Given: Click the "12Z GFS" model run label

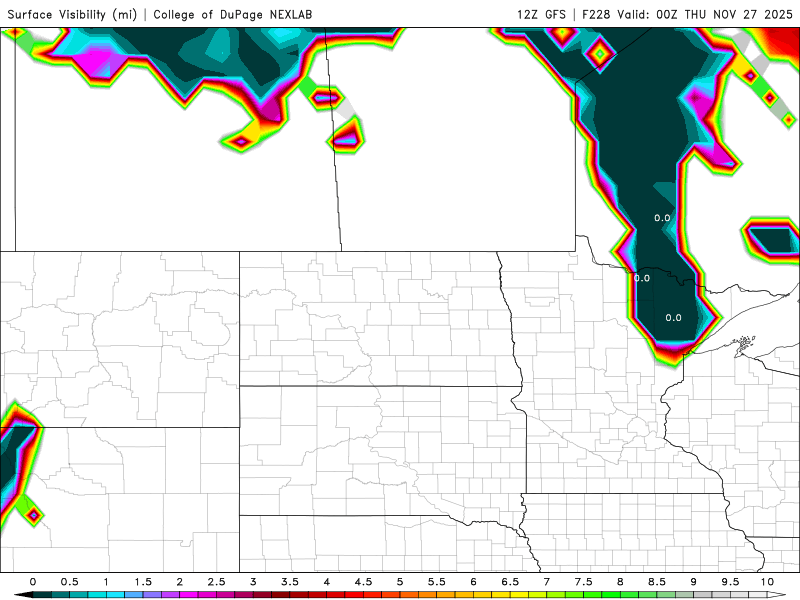Looking at the screenshot, I should 541,14.
